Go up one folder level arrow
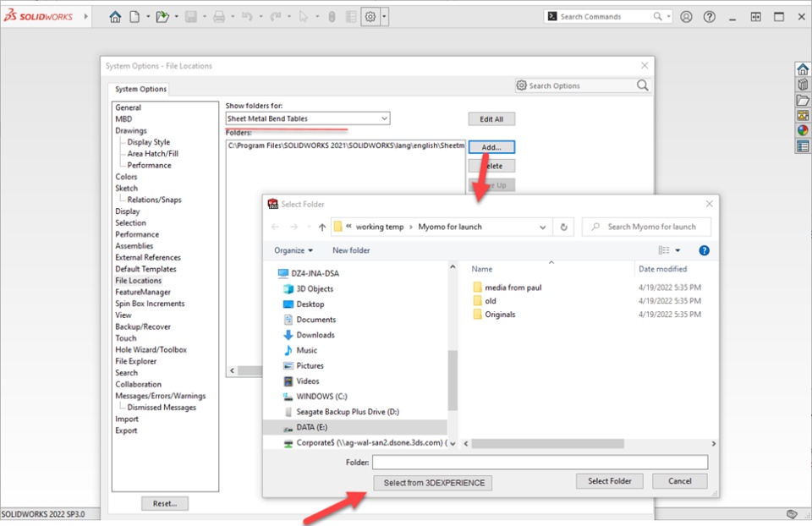 (x=322, y=227)
